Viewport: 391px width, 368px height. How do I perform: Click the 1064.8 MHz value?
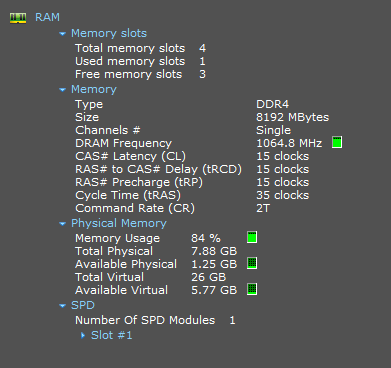pos(289,143)
